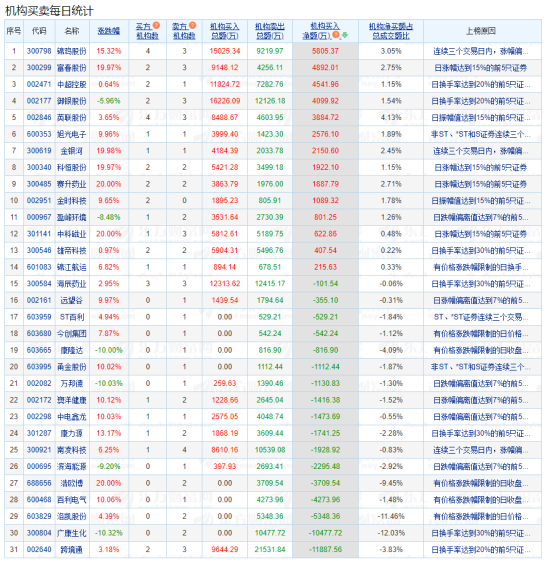Click help icon beside 卖方机构数 header

(x=192, y=25)
